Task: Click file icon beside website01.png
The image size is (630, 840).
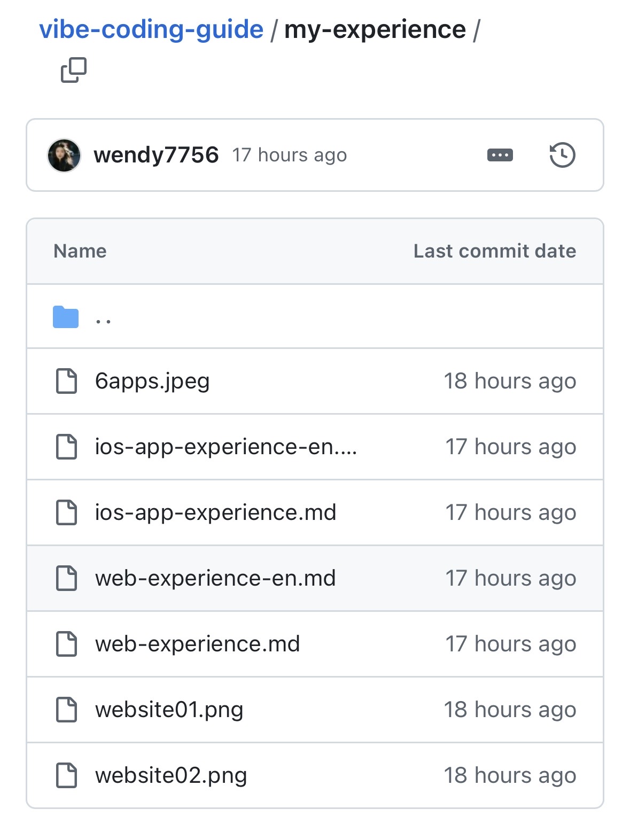Action: coord(67,710)
